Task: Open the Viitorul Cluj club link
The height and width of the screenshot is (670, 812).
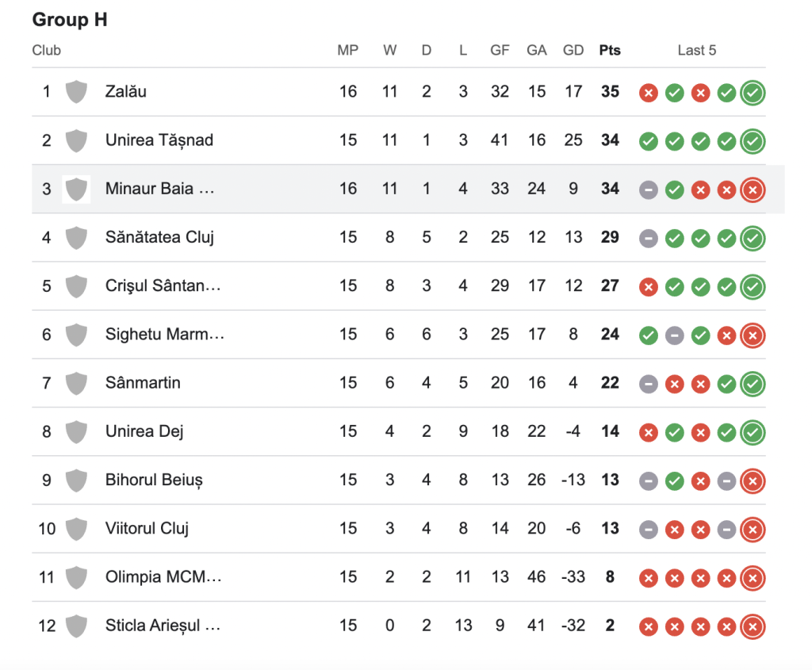Action: tap(147, 529)
